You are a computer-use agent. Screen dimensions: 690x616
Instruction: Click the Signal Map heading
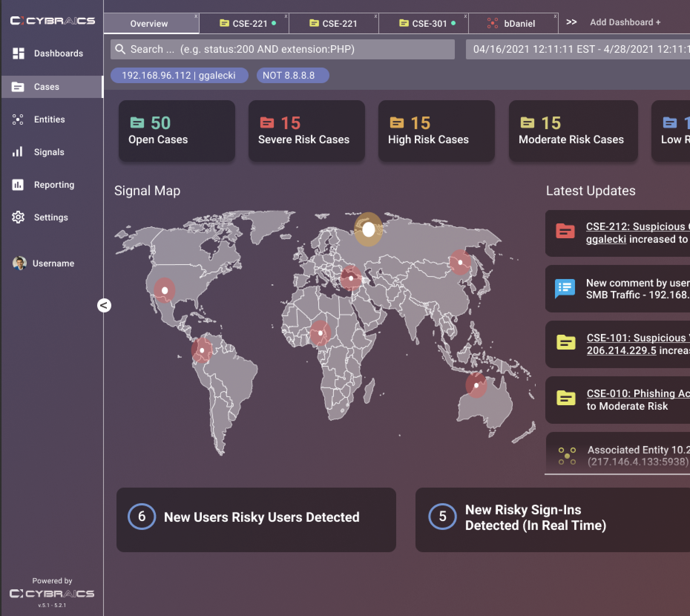tap(147, 191)
